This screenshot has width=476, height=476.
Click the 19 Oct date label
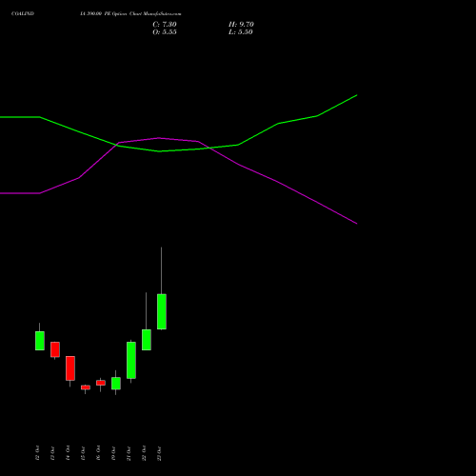(113, 453)
